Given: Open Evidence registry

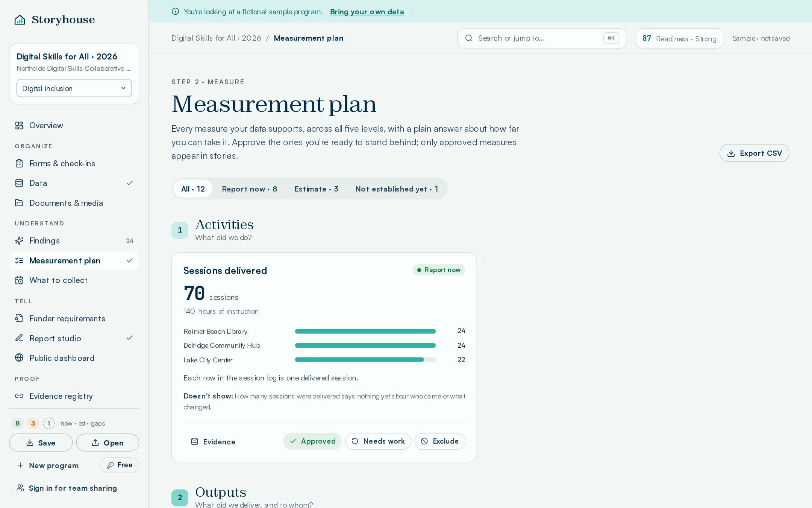Looking at the screenshot, I should pyautogui.click(x=74, y=396).
